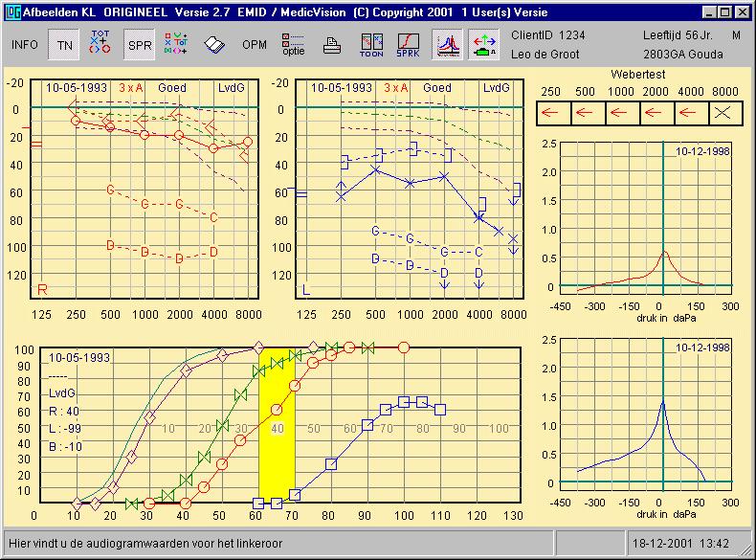756x560 pixels.
Task: Click Webertest 250 Hz arrow cell
Action: coord(551,113)
